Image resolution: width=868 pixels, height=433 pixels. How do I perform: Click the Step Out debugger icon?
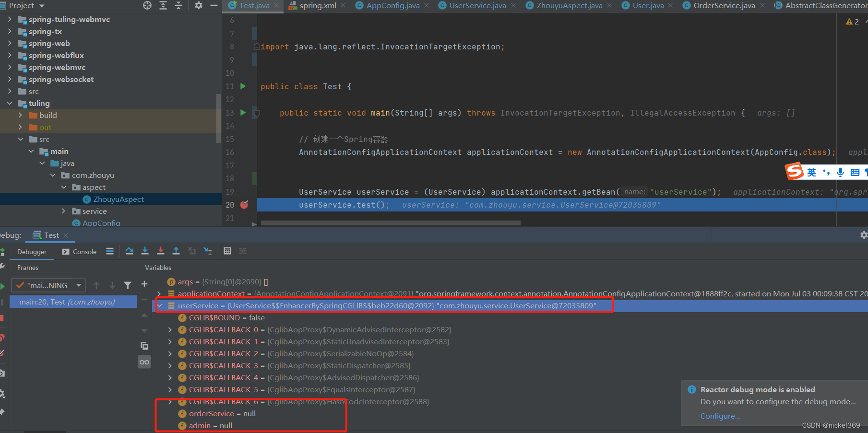pyautogui.click(x=176, y=251)
